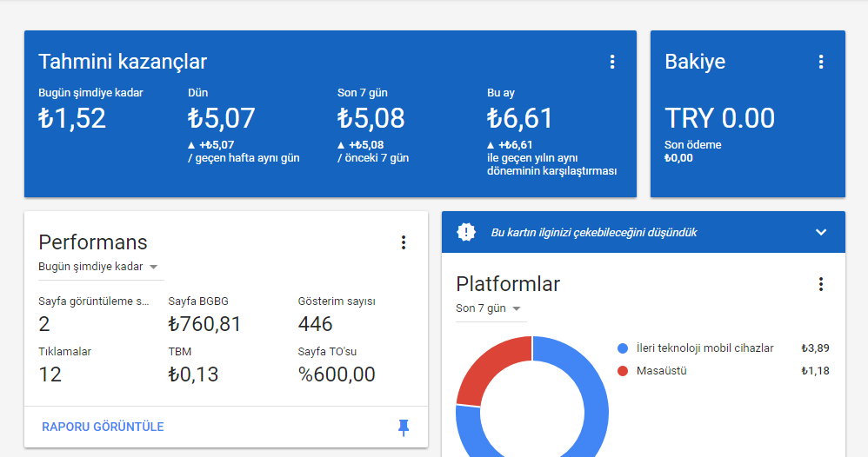Select the Dün earnings value ₺5,07

(x=222, y=118)
